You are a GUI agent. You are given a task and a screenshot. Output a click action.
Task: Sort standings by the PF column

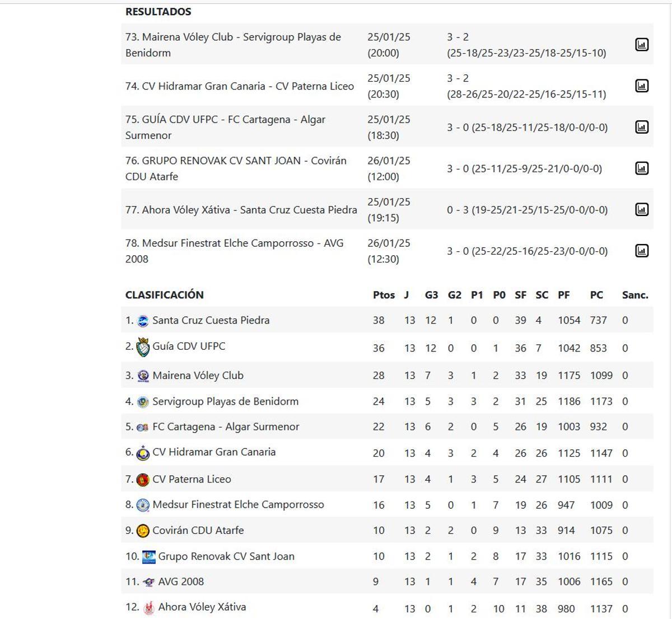(x=564, y=294)
